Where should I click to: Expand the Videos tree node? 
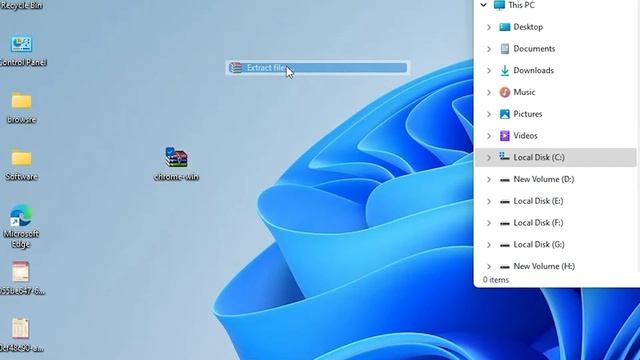[489, 136]
